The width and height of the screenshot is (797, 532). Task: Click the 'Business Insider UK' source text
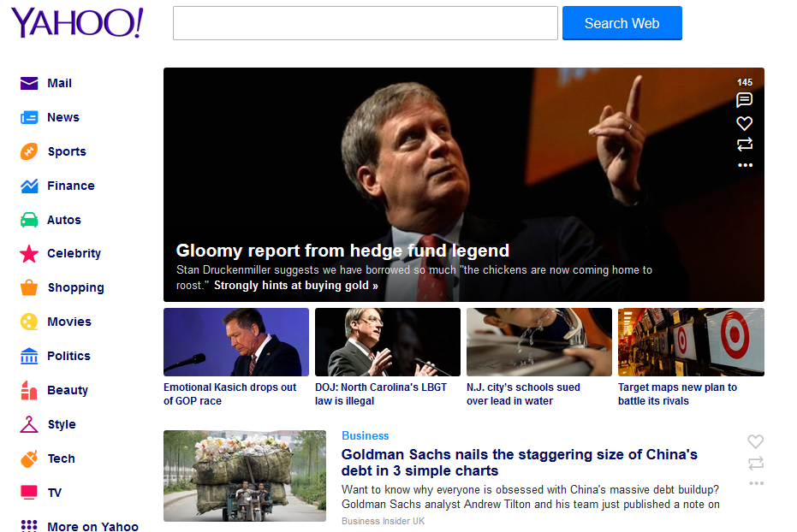coord(383,522)
